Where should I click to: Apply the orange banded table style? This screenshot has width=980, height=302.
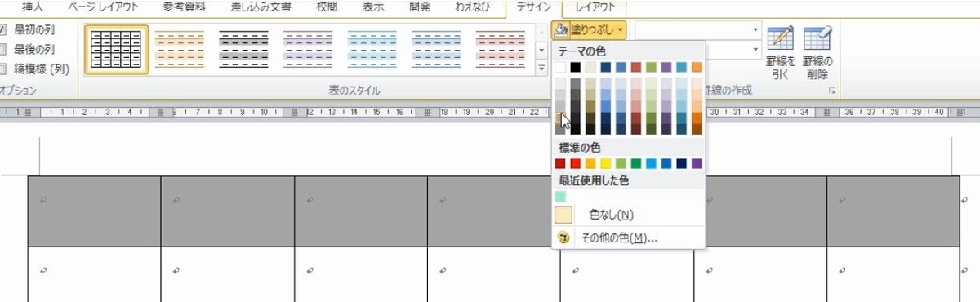(180, 50)
